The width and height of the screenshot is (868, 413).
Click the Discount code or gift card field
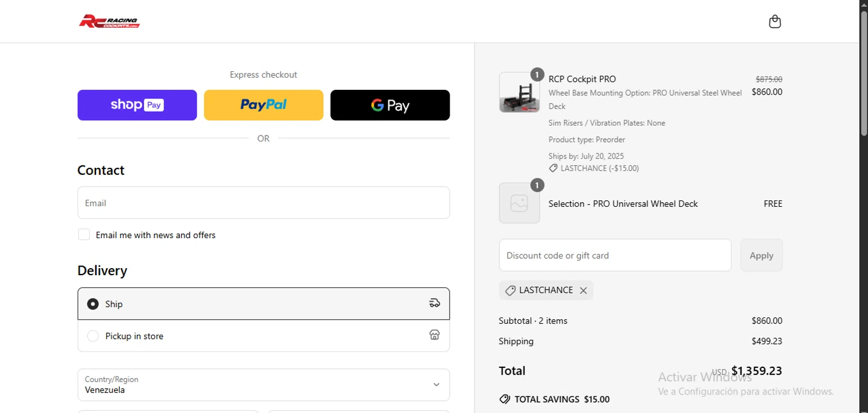(x=615, y=255)
